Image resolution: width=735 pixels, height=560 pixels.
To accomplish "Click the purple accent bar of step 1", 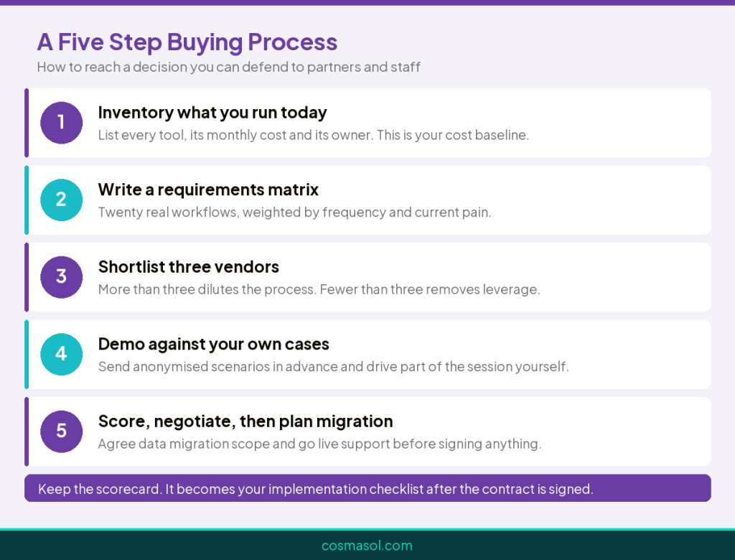I will tap(27, 123).
